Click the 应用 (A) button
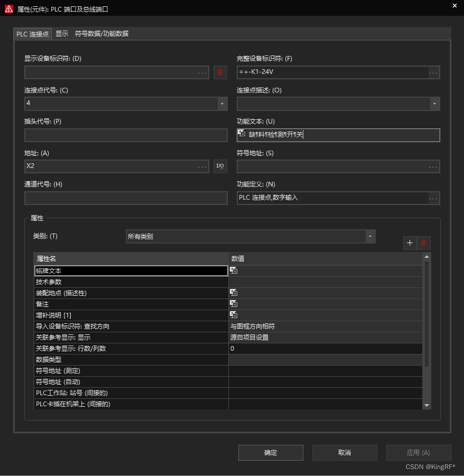 419,453
